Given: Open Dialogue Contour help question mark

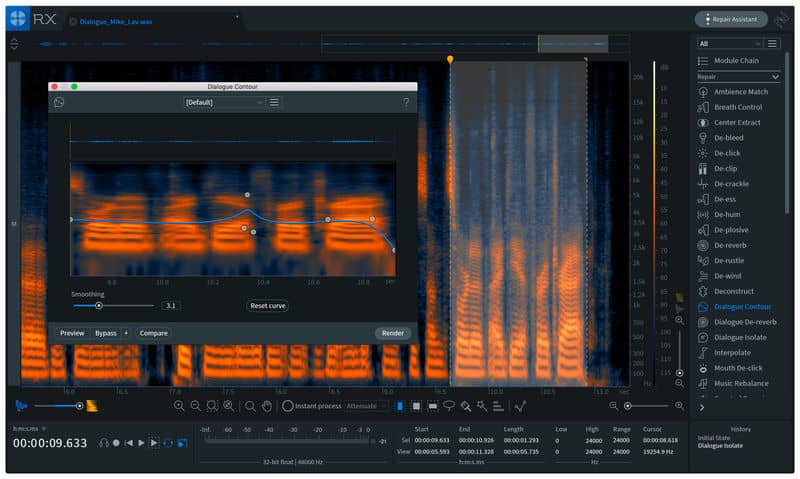Looking at the screenshot, I should point(406,103).
